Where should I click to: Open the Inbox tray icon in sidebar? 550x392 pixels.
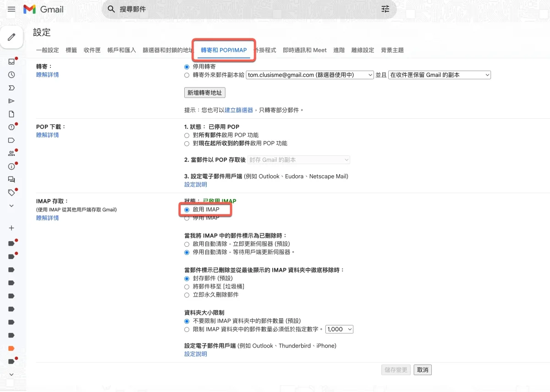click(11, 61)
